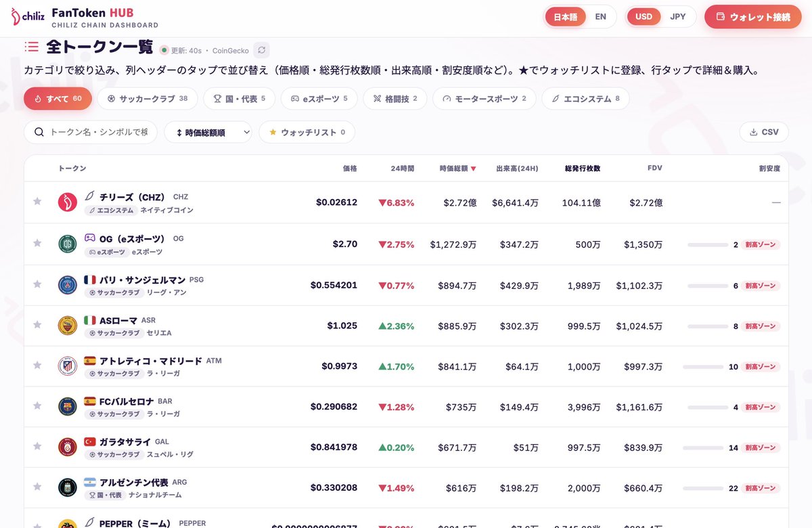812x528 pixels.
Task: Click the valuation bar in ガラタサライ row
Action: (702, 447)
